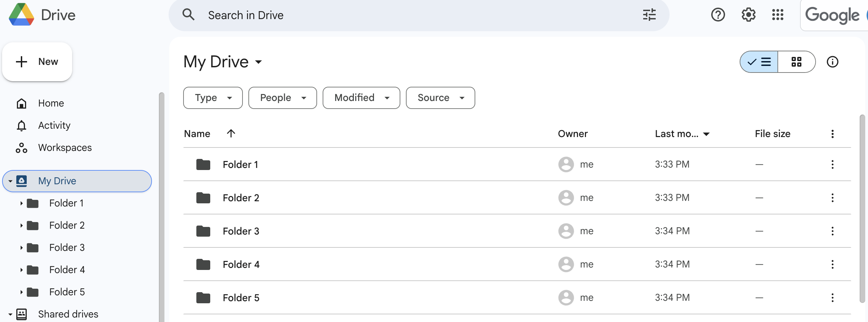Screen dimensions: 868x322
Task: Open Workspaces in sidebar
Action: coord(65,148)
